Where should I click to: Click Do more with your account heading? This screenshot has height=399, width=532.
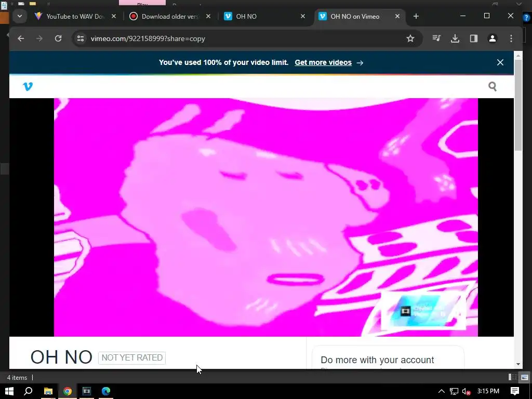[377, 360]
